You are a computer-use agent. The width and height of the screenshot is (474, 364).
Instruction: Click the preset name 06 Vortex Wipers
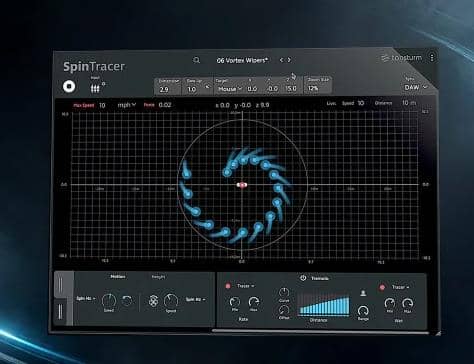(242, 60)
